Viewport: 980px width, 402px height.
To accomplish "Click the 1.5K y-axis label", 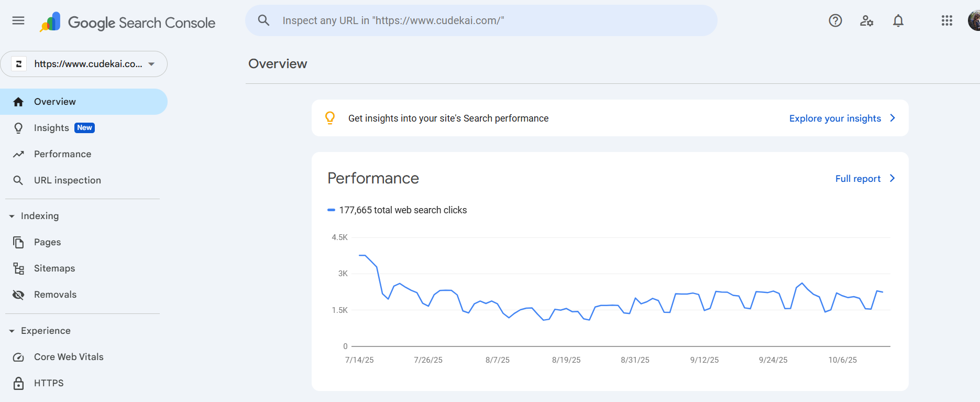I will (339, 310).
